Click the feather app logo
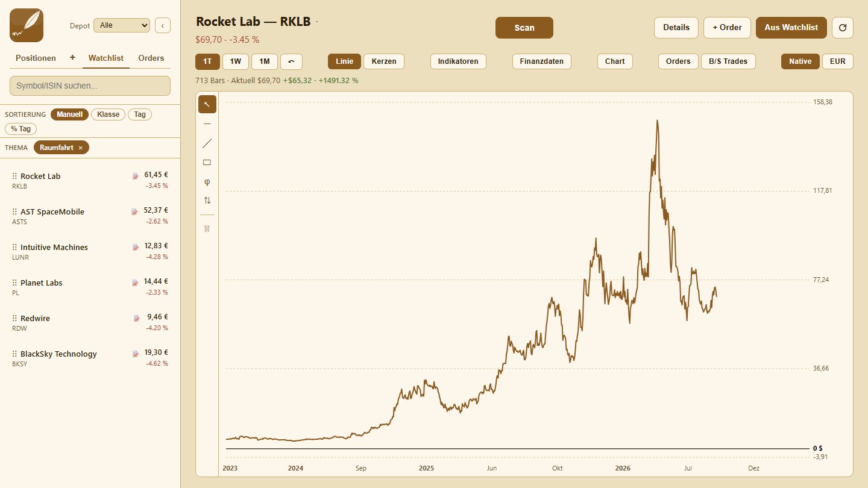The height and width of the screenshot is (488, 868). (x=27, y=25)
